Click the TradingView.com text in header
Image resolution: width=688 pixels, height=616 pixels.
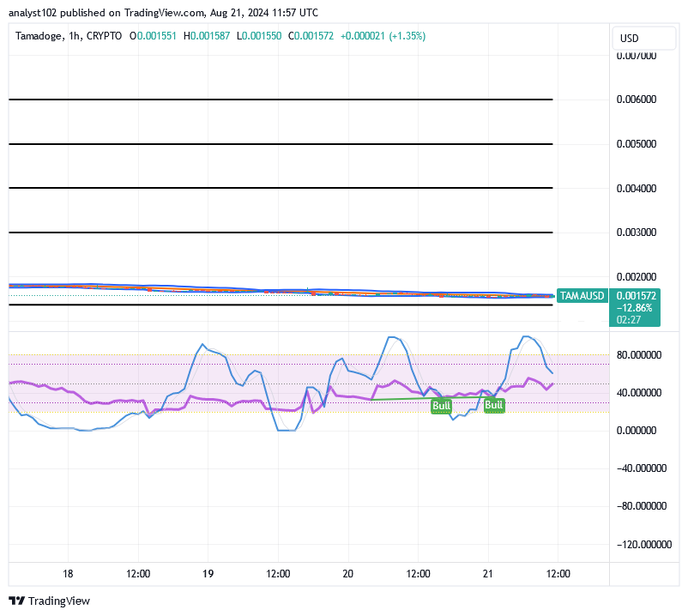[148, 13]
